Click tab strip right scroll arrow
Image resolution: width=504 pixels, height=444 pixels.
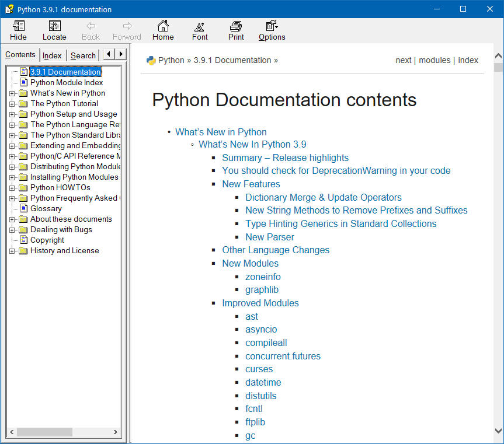click(x=121, y=54)
